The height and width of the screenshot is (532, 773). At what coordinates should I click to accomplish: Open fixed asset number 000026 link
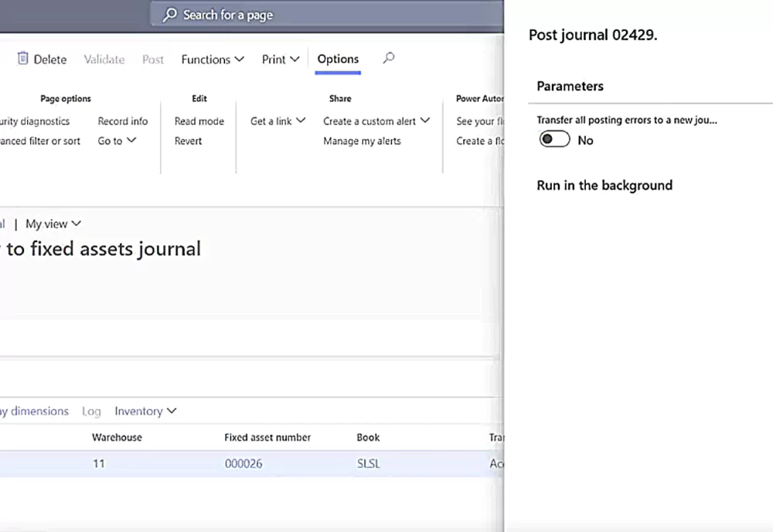coord(243,463)
